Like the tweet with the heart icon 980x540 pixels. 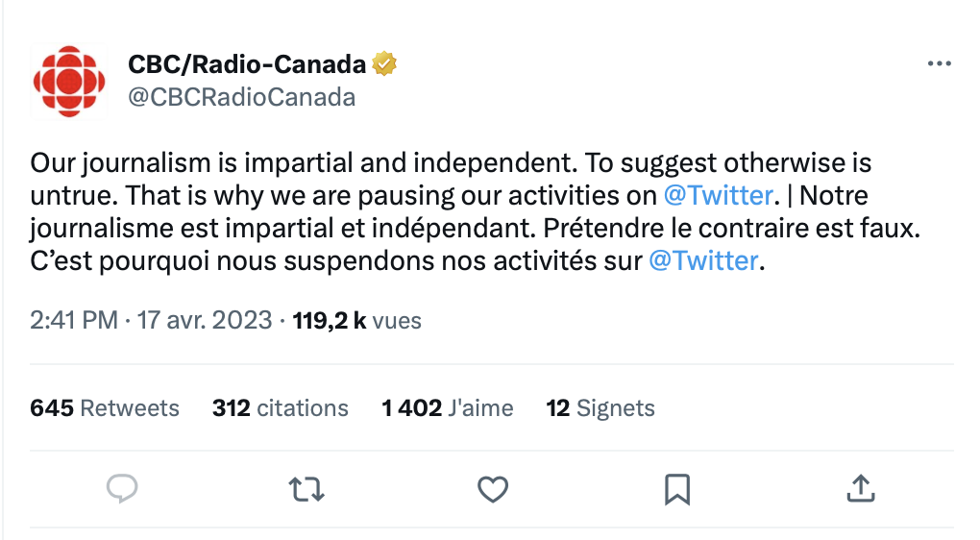pos(493,489)
